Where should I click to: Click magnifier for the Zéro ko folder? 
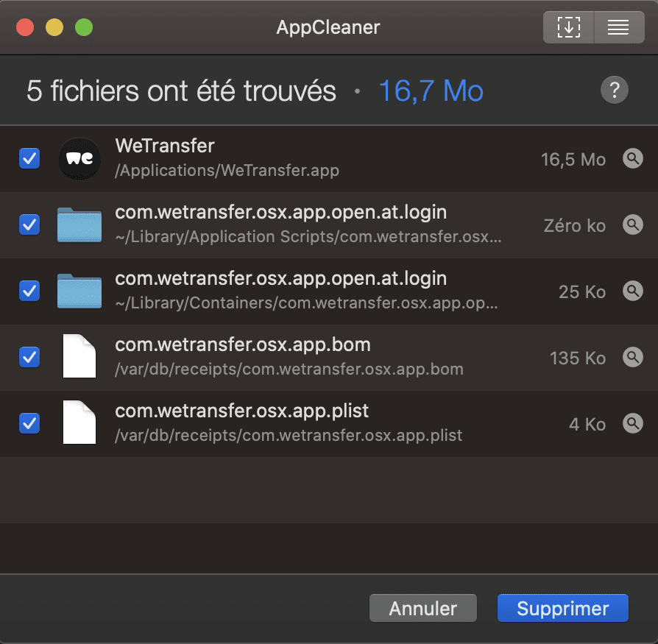pyautogui.click(x=633, y=225)
